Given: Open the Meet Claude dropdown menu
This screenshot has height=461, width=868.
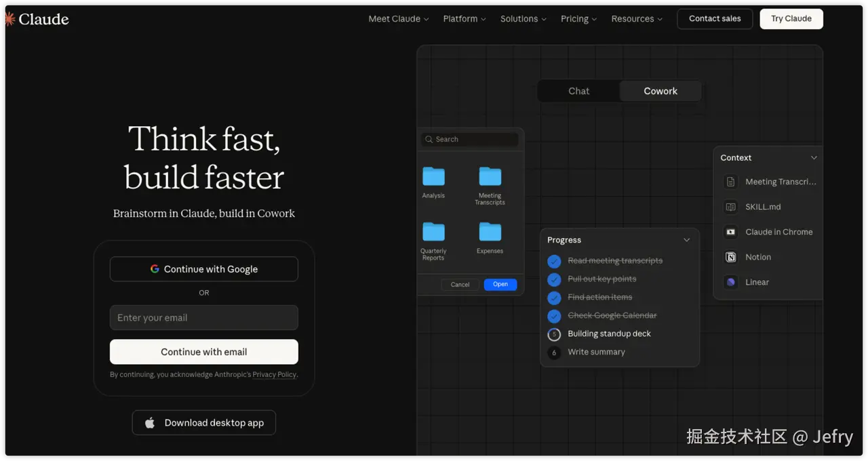Looking at the screenshot, I should pyautogui.click(x=398, y=19).
